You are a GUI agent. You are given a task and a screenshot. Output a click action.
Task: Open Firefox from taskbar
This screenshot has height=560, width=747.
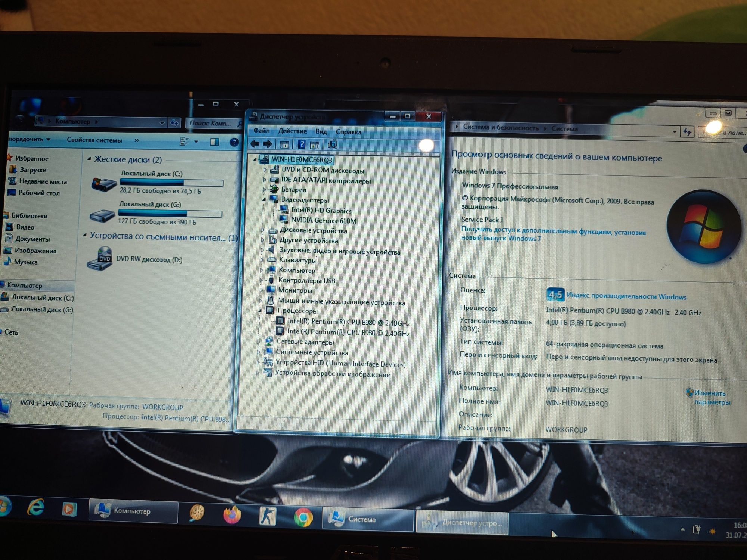click(x=232, y=515)
